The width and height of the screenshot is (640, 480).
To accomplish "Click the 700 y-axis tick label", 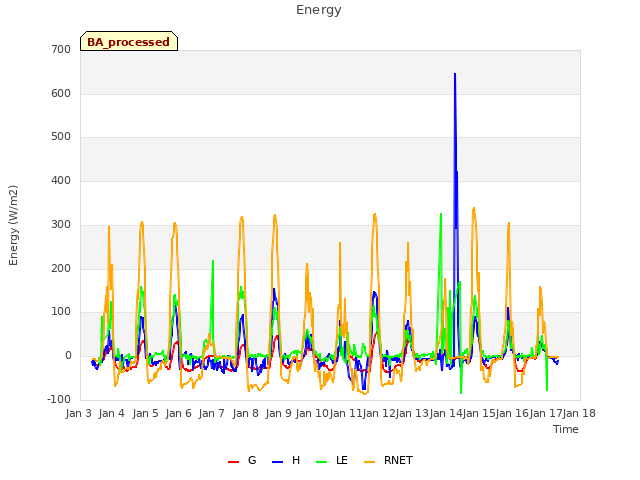I will coord(61,49).
